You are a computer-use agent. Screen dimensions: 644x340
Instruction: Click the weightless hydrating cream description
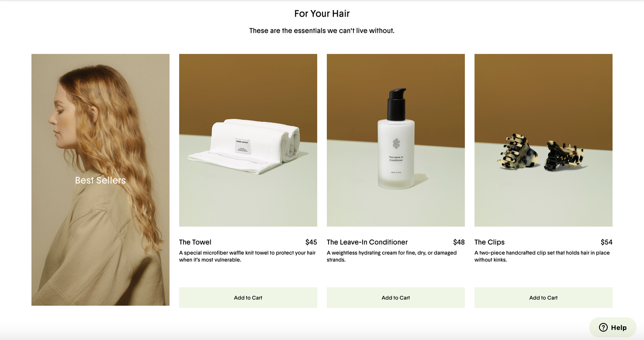point(392,256)
